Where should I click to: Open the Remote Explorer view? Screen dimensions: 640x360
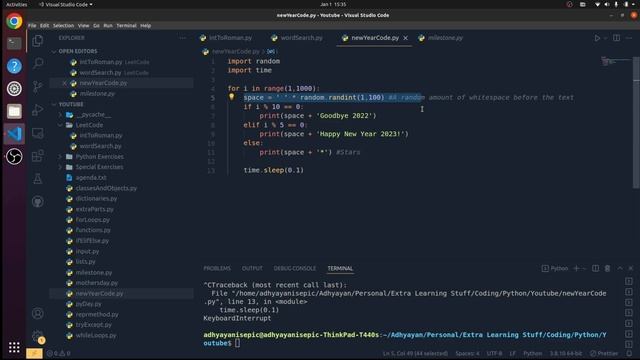tap(38, 133)
